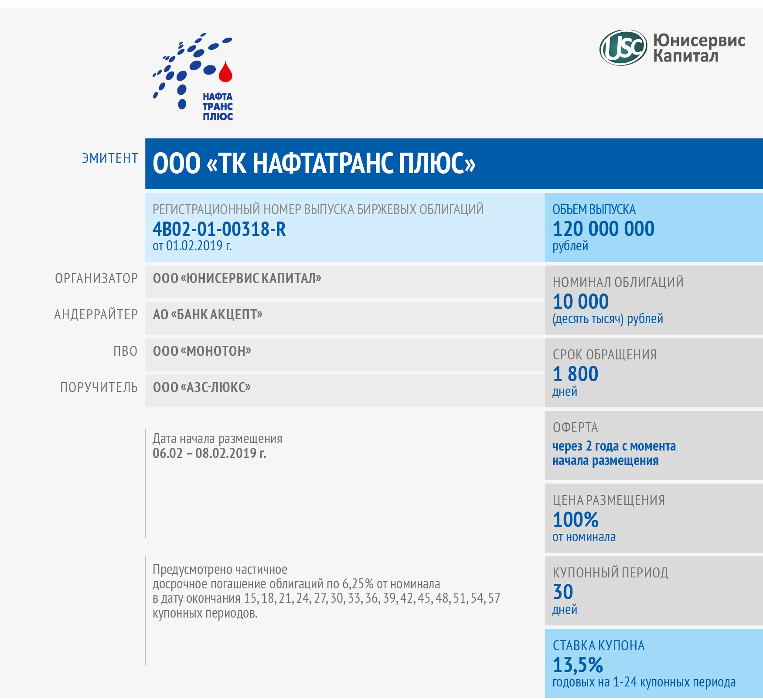Click the red drop in the logo
The width and height of the screenshot is (763, 700).
pos(225,72)
